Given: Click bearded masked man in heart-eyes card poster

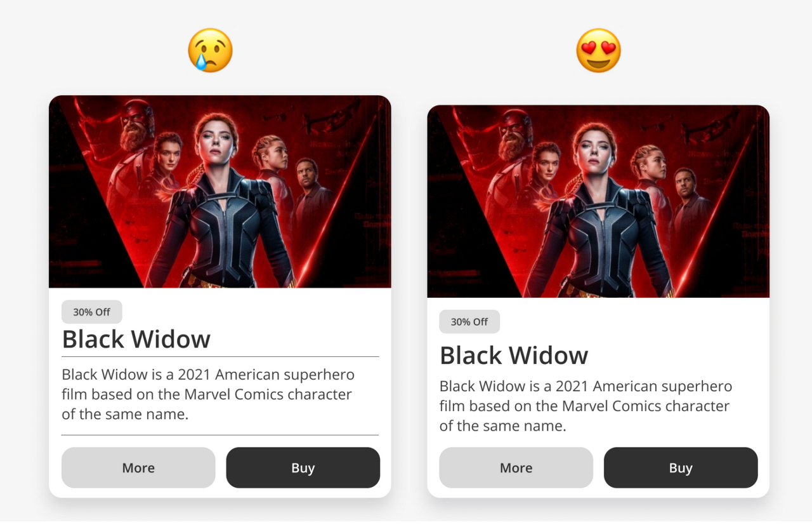Looking at the screenshot, I should 514,135.
